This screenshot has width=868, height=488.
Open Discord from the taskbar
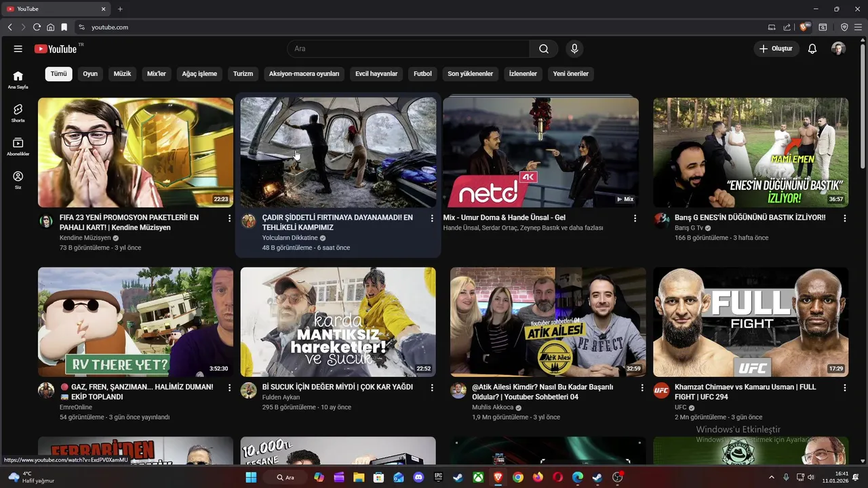[x=418, y=477]
